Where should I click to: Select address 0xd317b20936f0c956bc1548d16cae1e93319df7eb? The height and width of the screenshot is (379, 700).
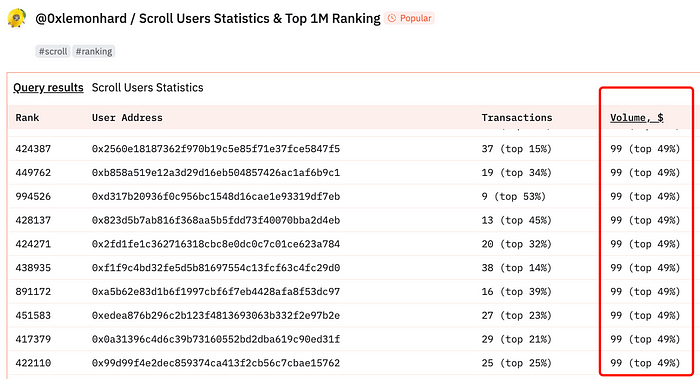pyautogui.click(x=216, y=196)
